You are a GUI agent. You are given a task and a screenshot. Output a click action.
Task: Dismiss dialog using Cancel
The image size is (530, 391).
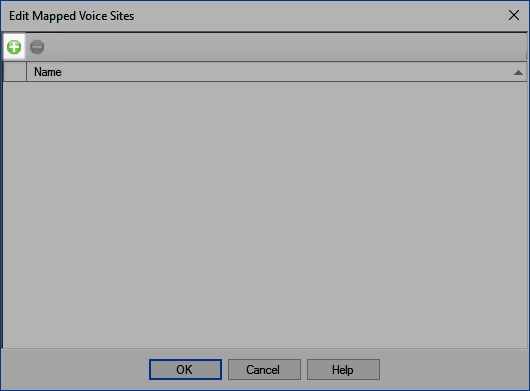[x=264, y=369]
